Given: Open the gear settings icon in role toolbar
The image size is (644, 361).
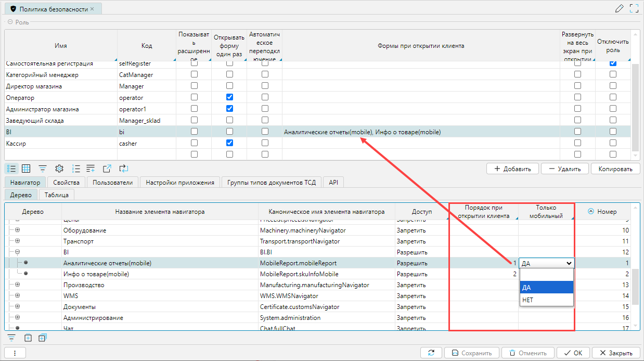Looking at the screenshot, I should (59, 169).
